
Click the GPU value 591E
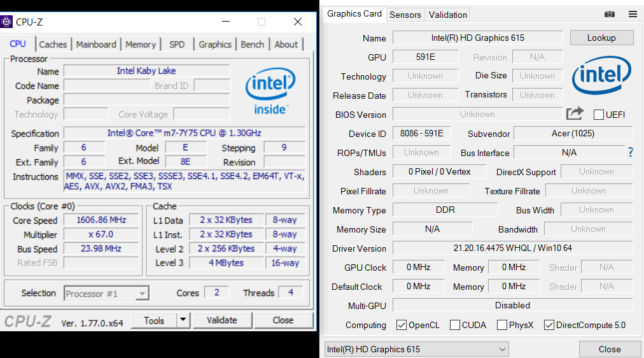(x=426, y=57)
